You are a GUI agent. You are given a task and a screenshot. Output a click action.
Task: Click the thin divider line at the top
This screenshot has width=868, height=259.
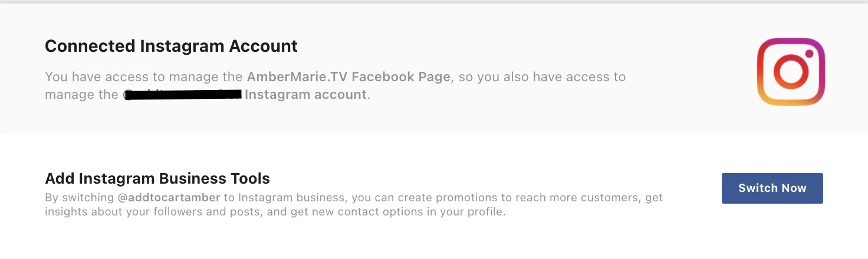tap(434, 2)
